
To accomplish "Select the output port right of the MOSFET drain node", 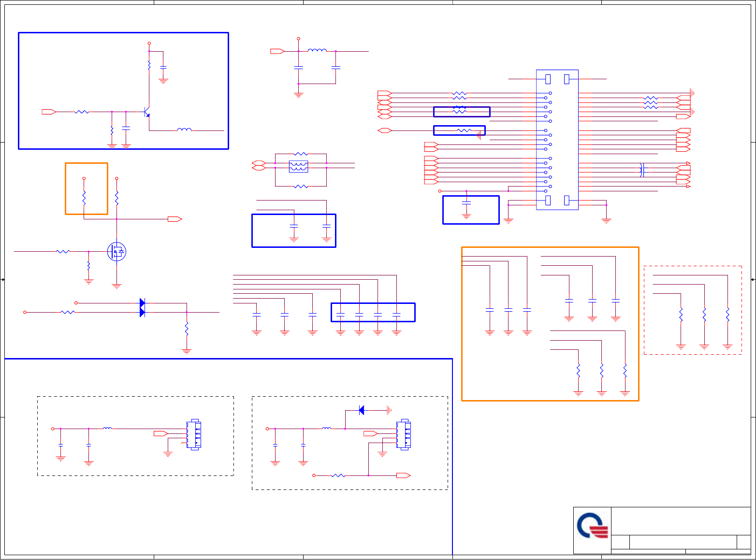I will point(175,219).
